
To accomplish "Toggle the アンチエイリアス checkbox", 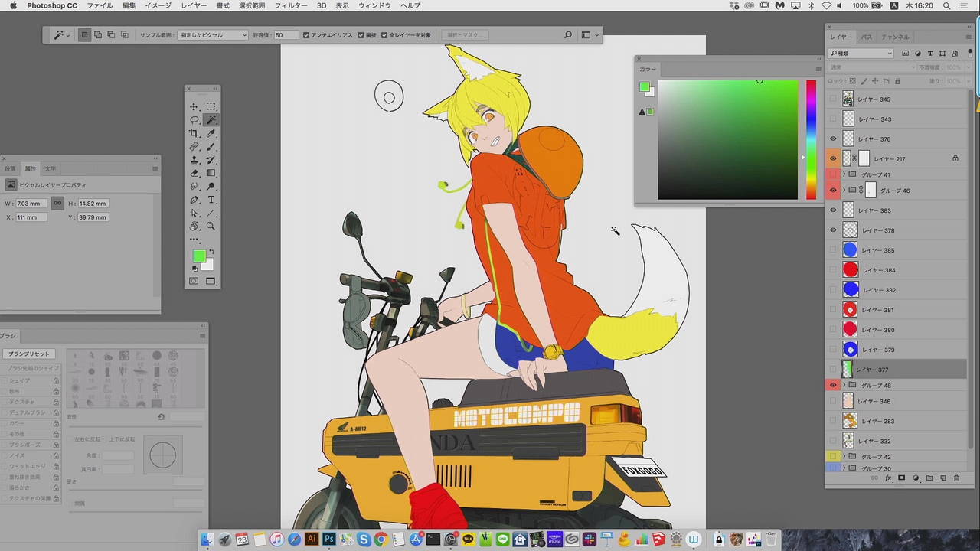I will click(306, 35).
